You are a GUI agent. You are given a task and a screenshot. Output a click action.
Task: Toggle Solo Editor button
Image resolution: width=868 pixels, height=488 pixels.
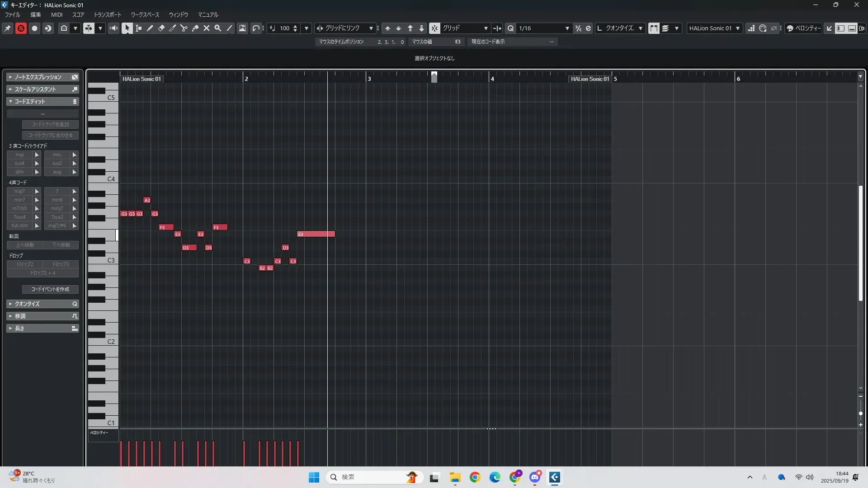[x=21, y=28]
